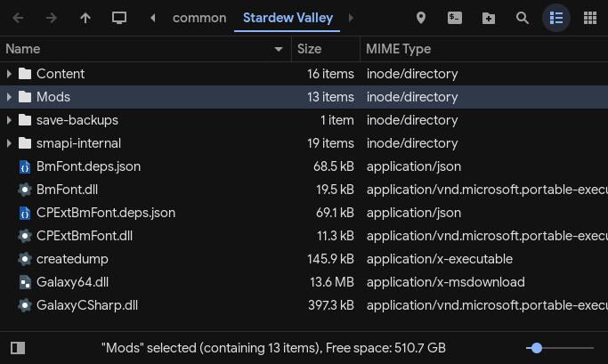Open the bookmarks location pin icon
608x364 pixels.
point(421,18)
